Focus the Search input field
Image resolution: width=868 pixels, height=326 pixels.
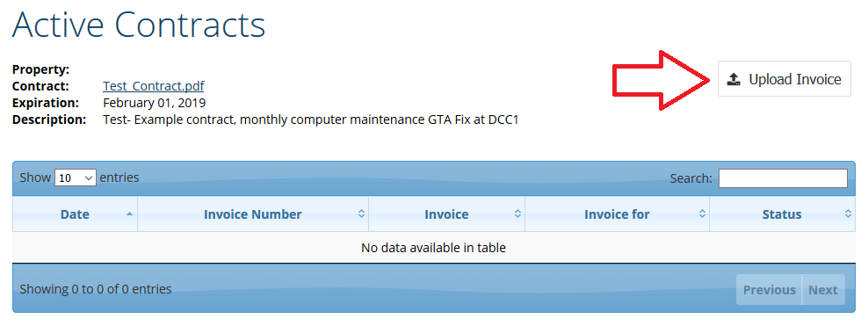(x=783, y=178)
